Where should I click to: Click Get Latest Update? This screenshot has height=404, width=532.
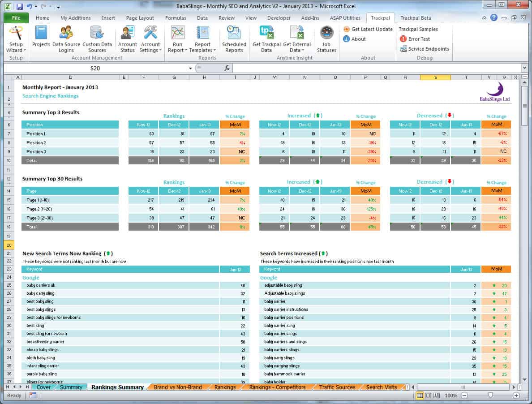[x=368, y=29]
